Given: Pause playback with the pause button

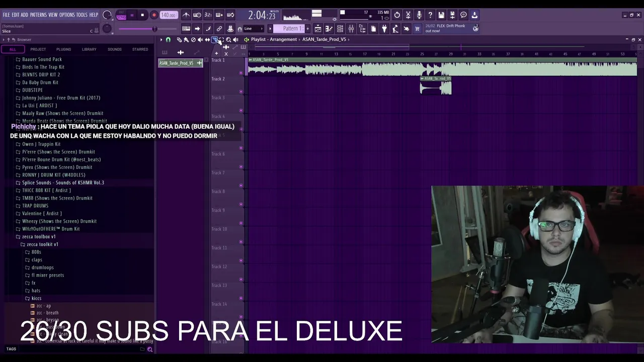Looking at the screenshot, I should pos(132,15).
